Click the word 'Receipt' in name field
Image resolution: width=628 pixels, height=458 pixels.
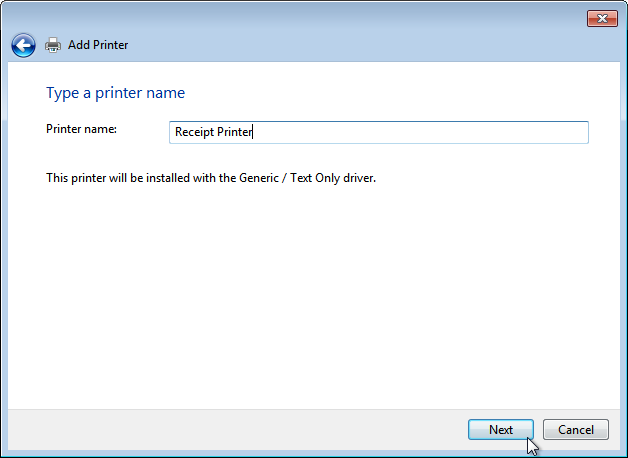tap(194, 132)
